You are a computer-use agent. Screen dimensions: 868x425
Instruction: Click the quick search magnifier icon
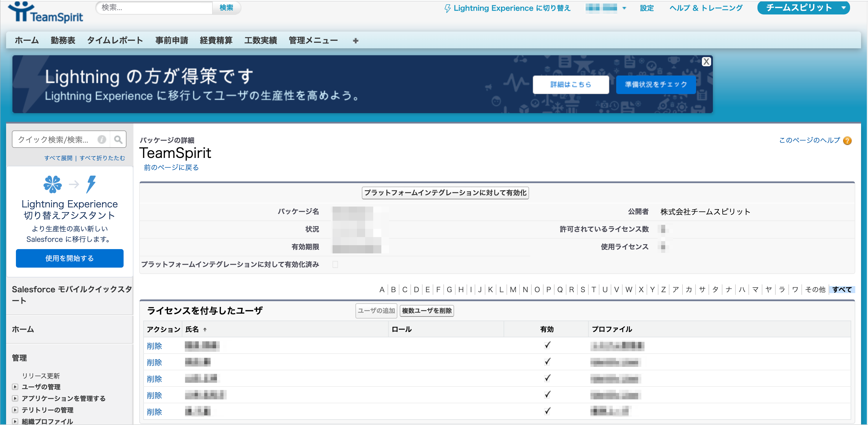(118, 139)
